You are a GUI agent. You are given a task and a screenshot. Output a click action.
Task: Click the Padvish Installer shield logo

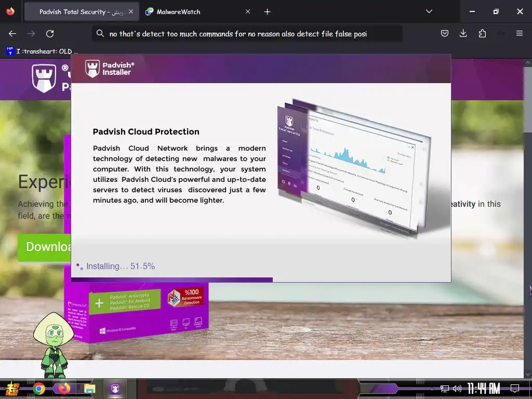[92, 69]
